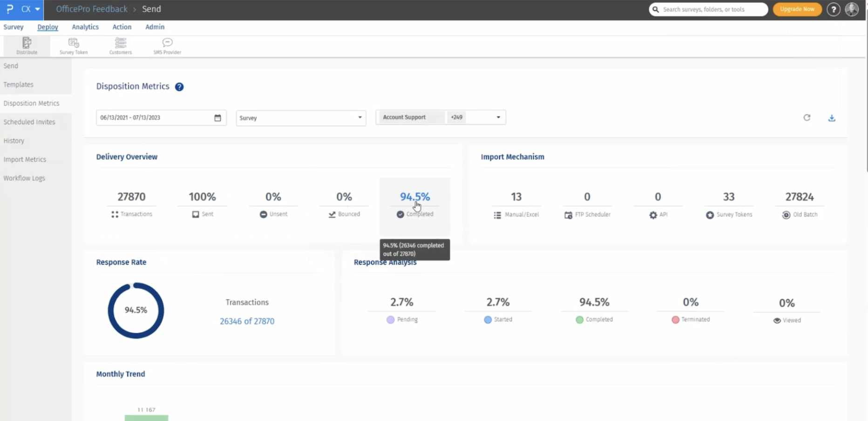Open Disposition Metrics help tooltip
Image resolution: width=868 pixels, height=421 pixels.
click(x=179, y=87)
